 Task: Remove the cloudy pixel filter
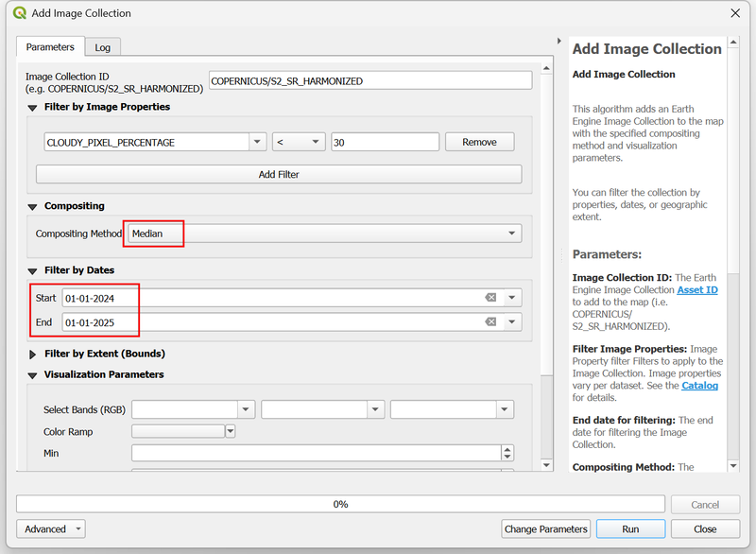479,142
